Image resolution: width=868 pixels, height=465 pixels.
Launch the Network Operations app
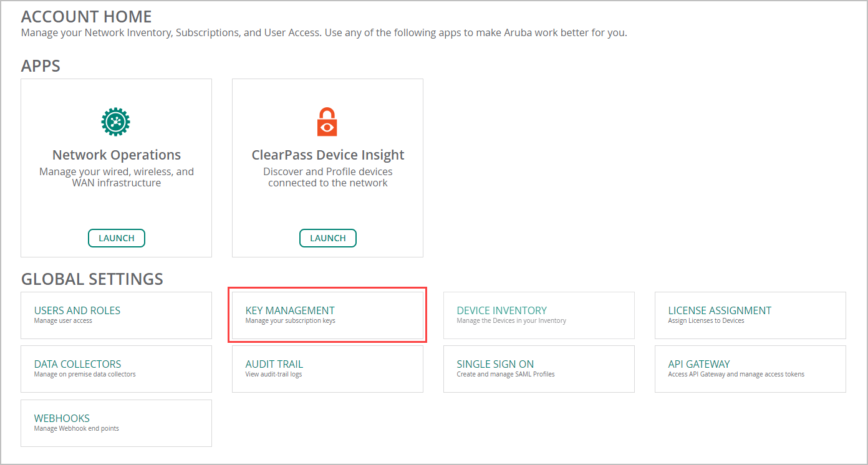point(117,238)
